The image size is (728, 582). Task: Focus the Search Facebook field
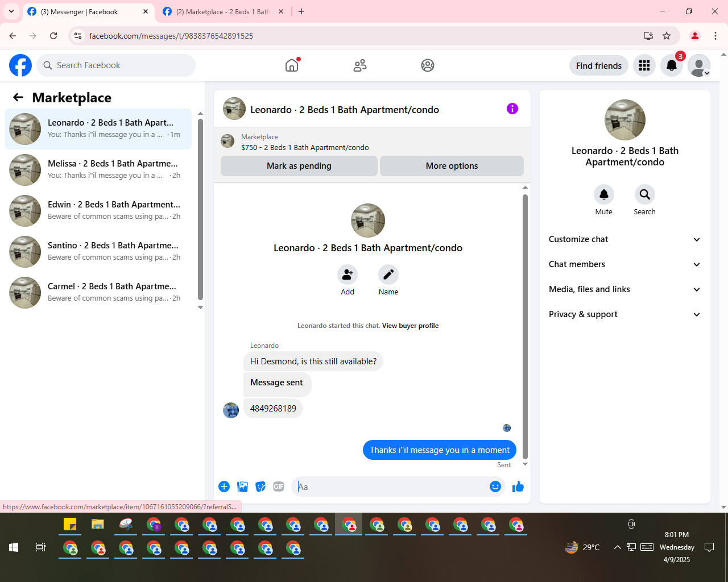[x=116, y=65]
